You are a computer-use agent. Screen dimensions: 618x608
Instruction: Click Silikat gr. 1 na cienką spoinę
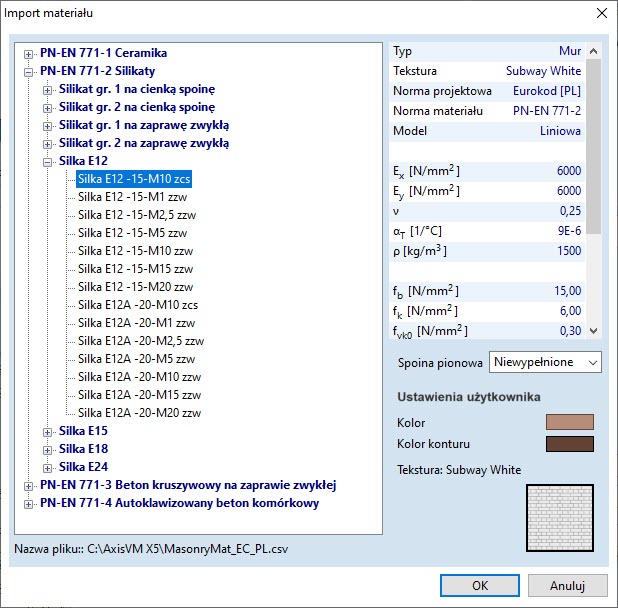tap(136, 90)
